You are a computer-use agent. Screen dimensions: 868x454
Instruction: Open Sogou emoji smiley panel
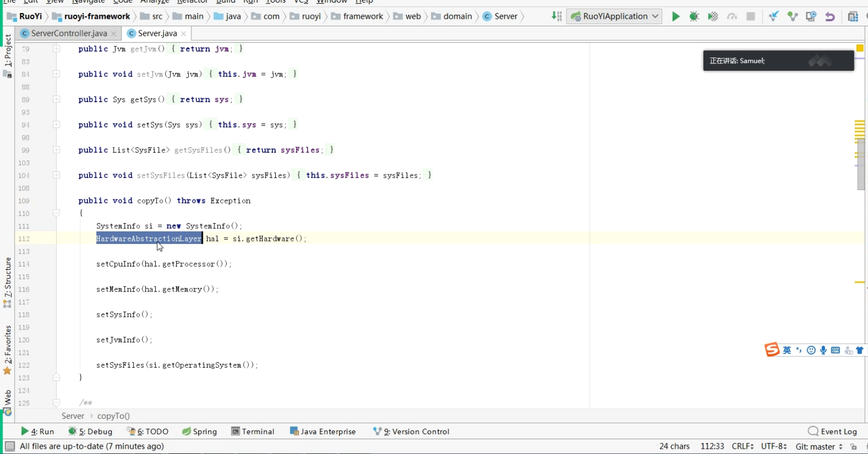pos(811,350)
